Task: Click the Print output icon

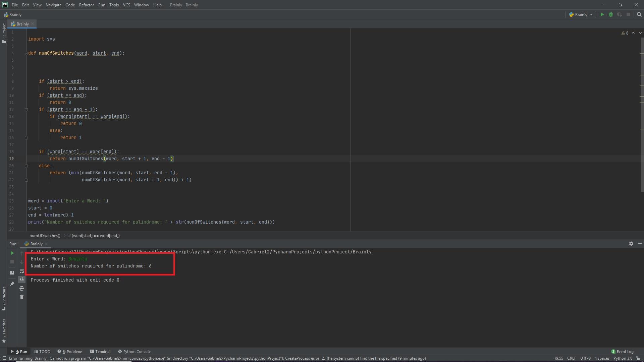Action: [x=22, y=288]
